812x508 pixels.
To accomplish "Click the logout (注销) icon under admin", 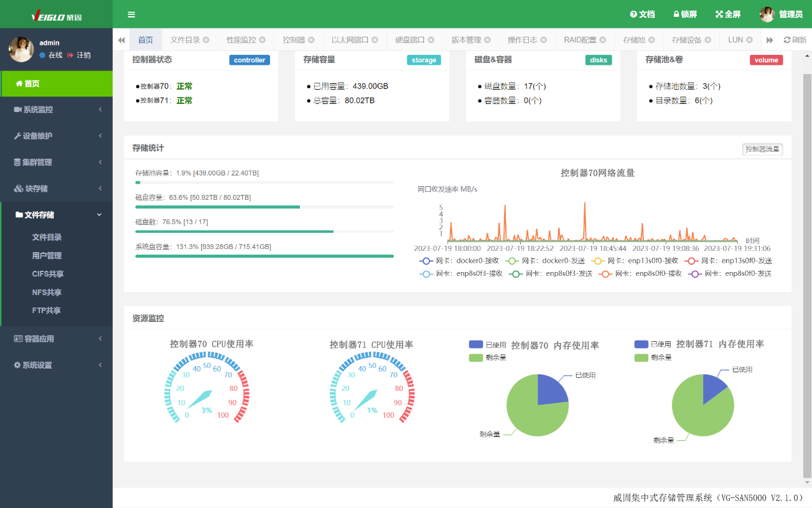I will tap(70, 55).
